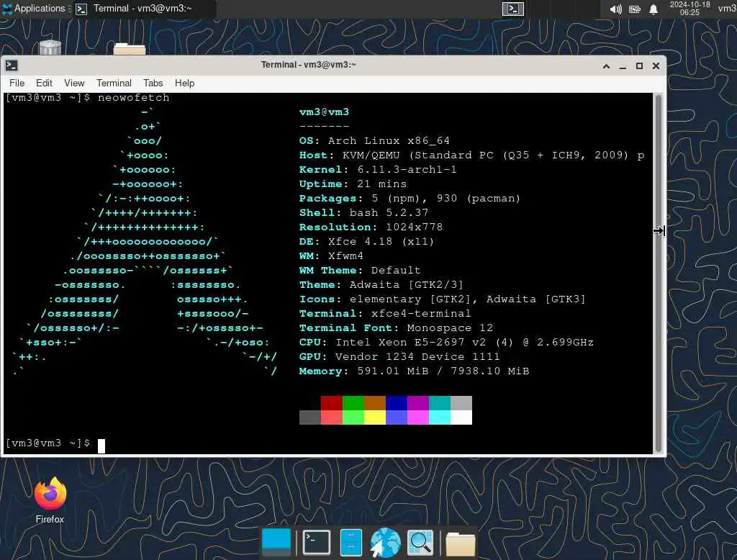The width and height of the screenshot is (737, 560).
Task: Click the blue color block in neofetch output
Action: (397, 403)
